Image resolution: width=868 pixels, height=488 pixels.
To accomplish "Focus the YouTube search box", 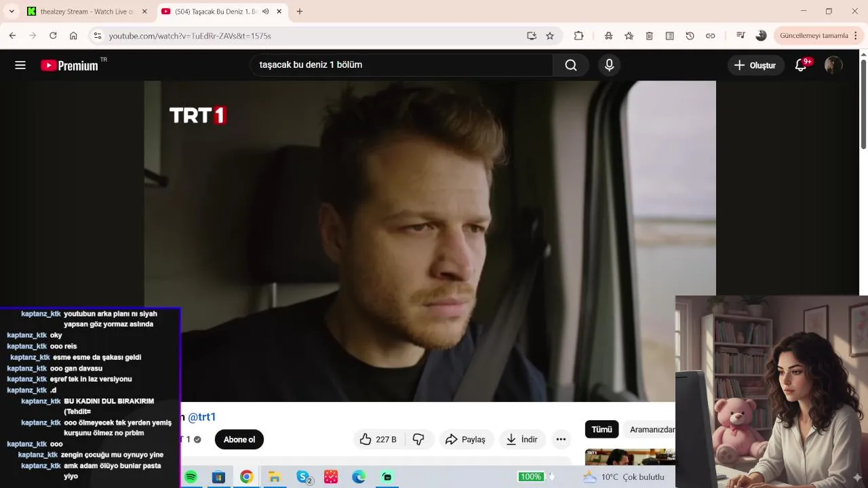I will tap(402, 65).
